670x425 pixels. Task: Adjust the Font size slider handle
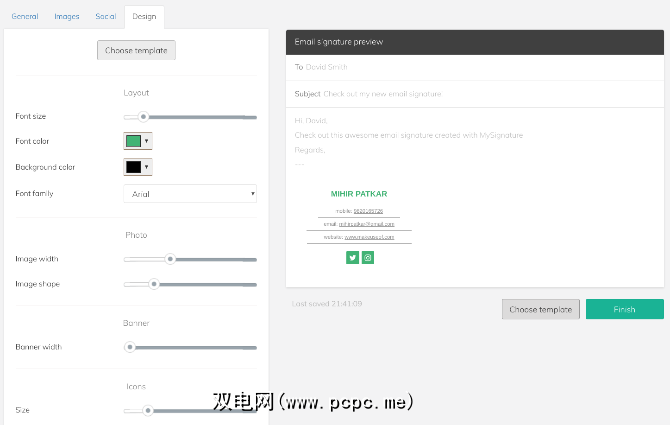point(144,117)
